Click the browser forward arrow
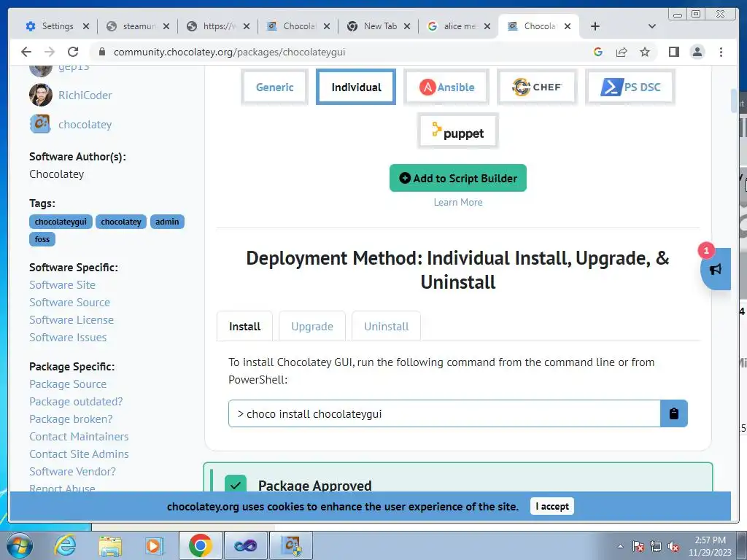747x560 pixels. [50, 52]
